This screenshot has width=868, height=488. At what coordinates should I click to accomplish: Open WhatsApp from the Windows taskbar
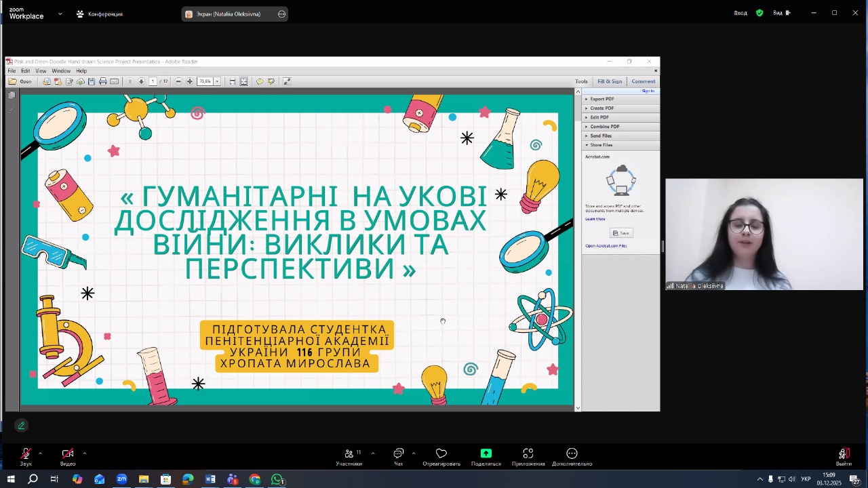277,479
